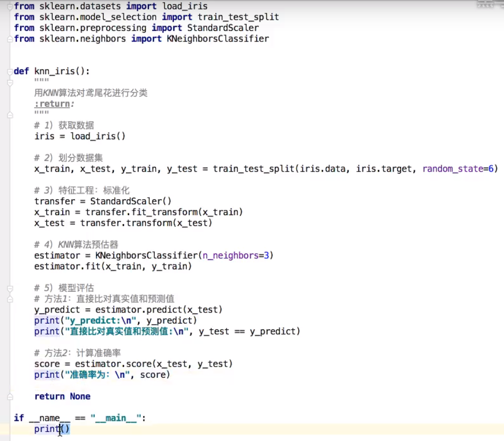The height and width of the screenshot is (441, 504).
Task: Click 'sklearn.datasets' module name
Action: coord(80,6)
